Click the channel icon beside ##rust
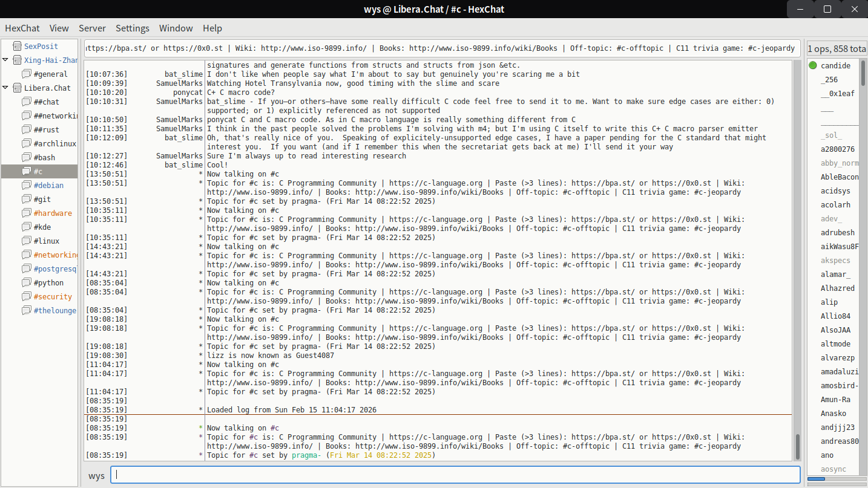868x488 pixels. [x=26, y=129]
